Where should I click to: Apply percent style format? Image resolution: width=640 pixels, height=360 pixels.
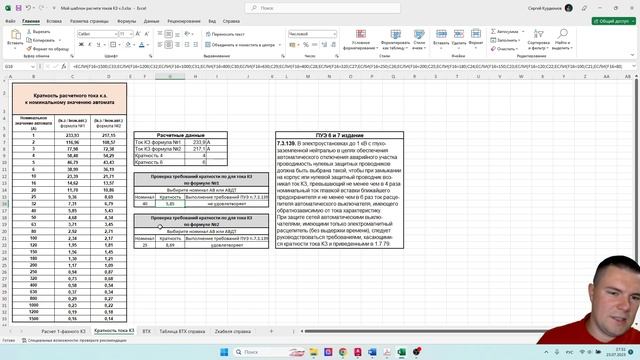coord(306,44)
